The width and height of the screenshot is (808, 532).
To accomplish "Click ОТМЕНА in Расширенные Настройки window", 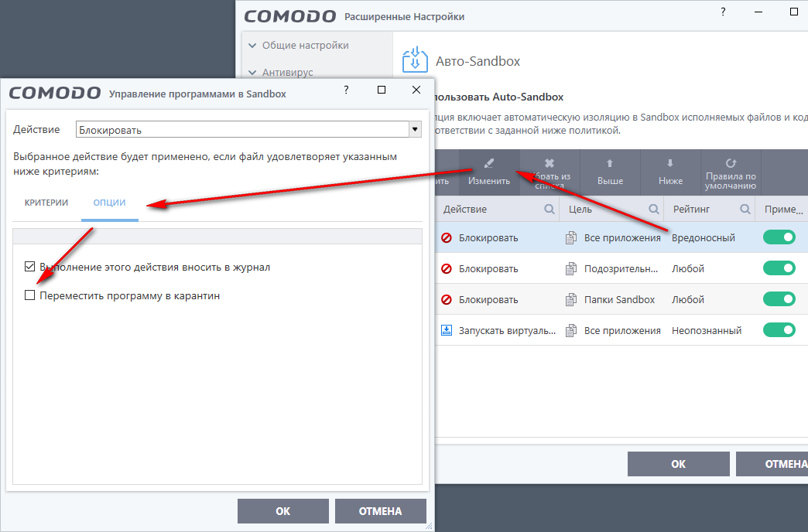I will pos(772,464).
